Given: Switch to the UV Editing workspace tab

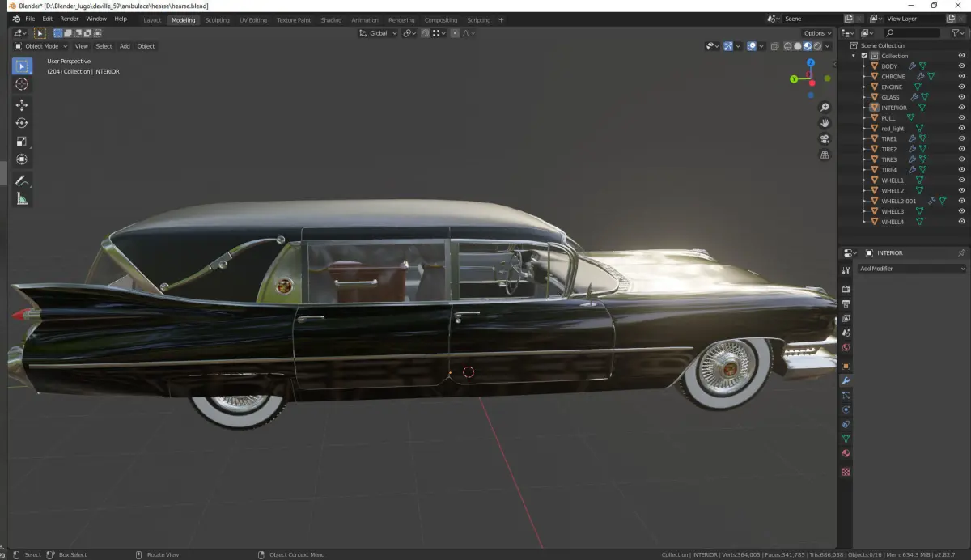Looking at the screenshot, I should [x=253, y=20].
